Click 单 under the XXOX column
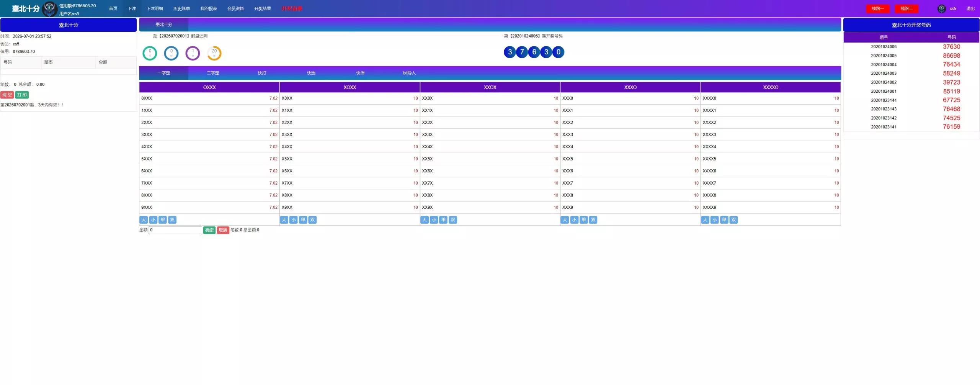The image size is (980, 385). pos(443,220)
